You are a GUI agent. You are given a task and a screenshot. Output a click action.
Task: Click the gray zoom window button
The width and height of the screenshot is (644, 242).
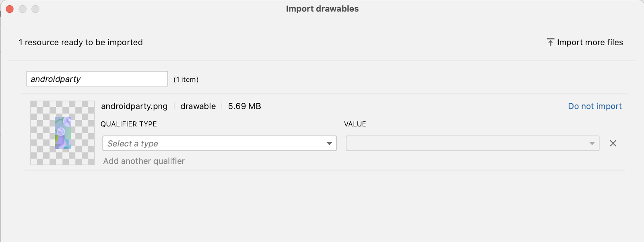pyautogui.click(x=35, y=9)
